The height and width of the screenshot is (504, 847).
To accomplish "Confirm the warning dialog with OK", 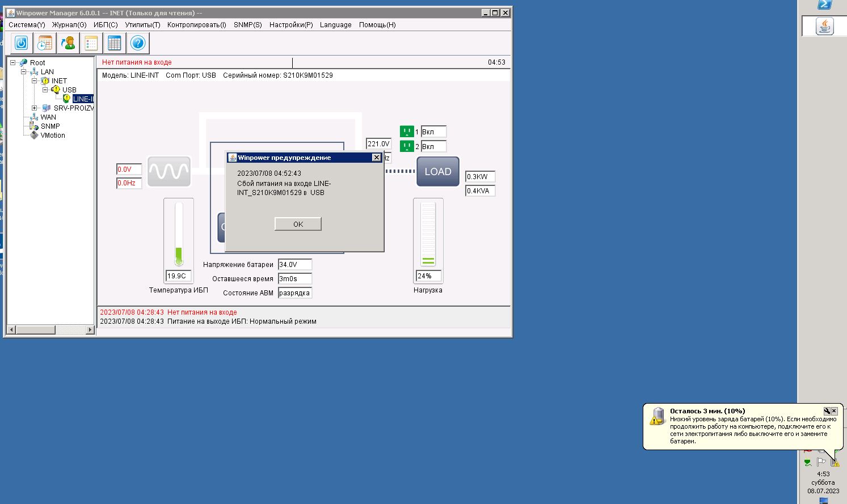I will click(298, 224).
